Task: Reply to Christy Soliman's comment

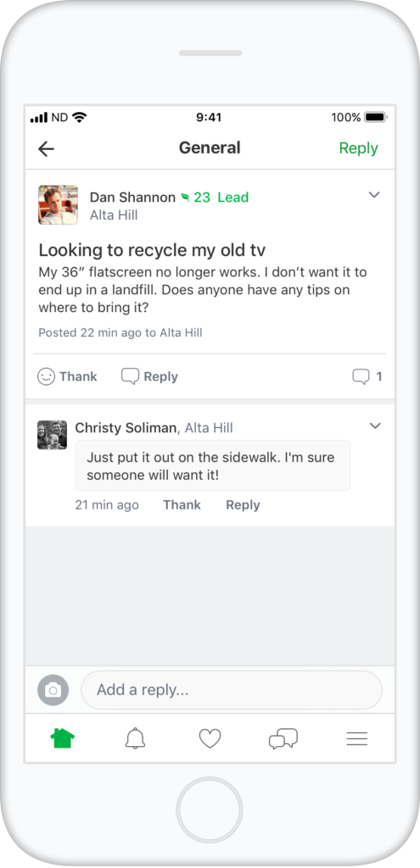Action: [x=243, y=505]
